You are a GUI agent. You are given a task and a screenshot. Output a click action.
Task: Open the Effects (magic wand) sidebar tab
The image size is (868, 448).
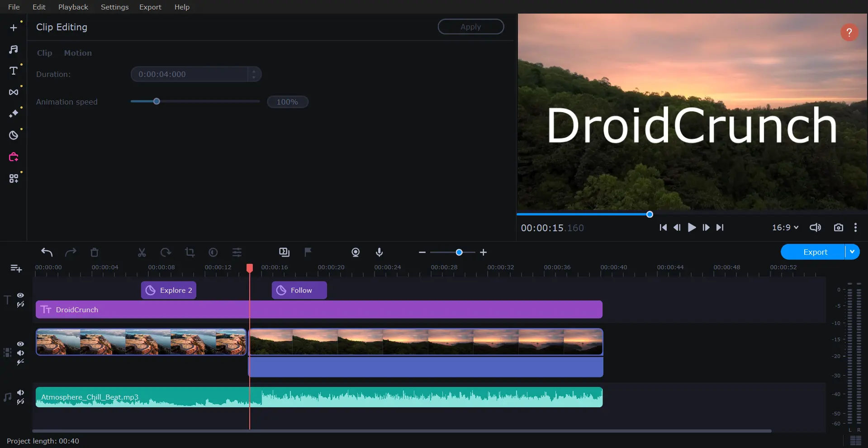click(x=14, y=114)
